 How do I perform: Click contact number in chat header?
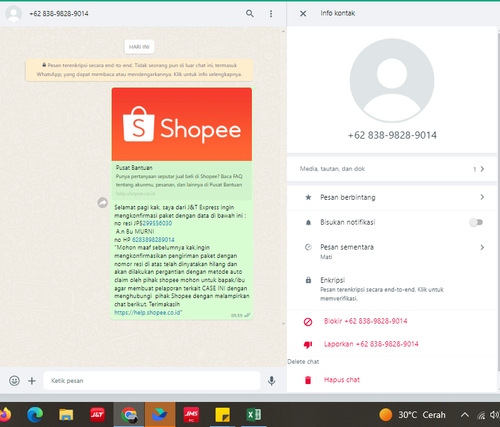pyautogui.click(x=59, y=14)
